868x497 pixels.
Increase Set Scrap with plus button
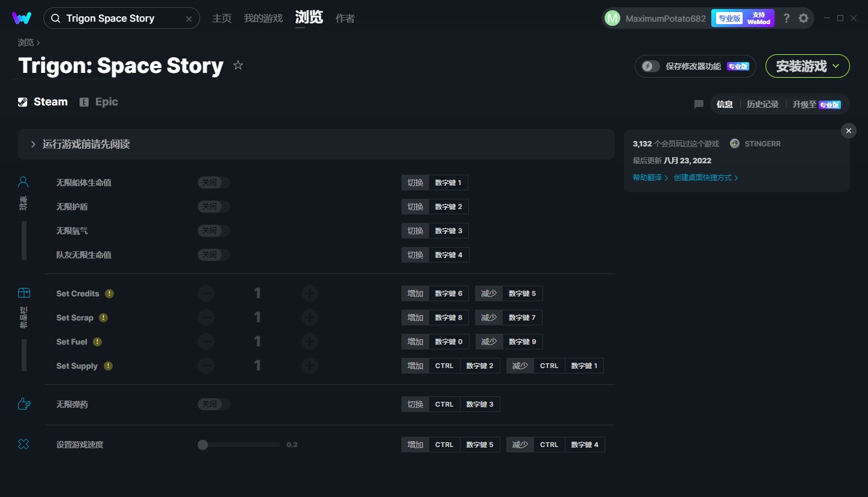(310, 317)
